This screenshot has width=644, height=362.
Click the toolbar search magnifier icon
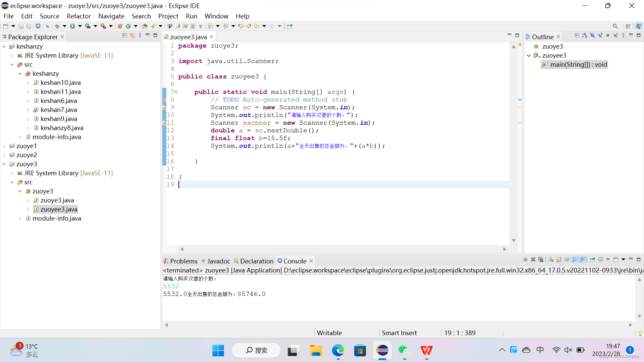point(615,26)
